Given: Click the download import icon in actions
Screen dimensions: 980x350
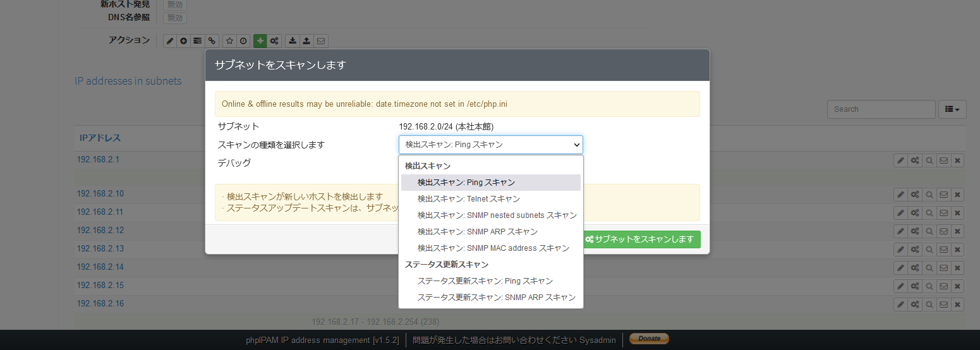Looking at the screenshot, I should 293,41.
